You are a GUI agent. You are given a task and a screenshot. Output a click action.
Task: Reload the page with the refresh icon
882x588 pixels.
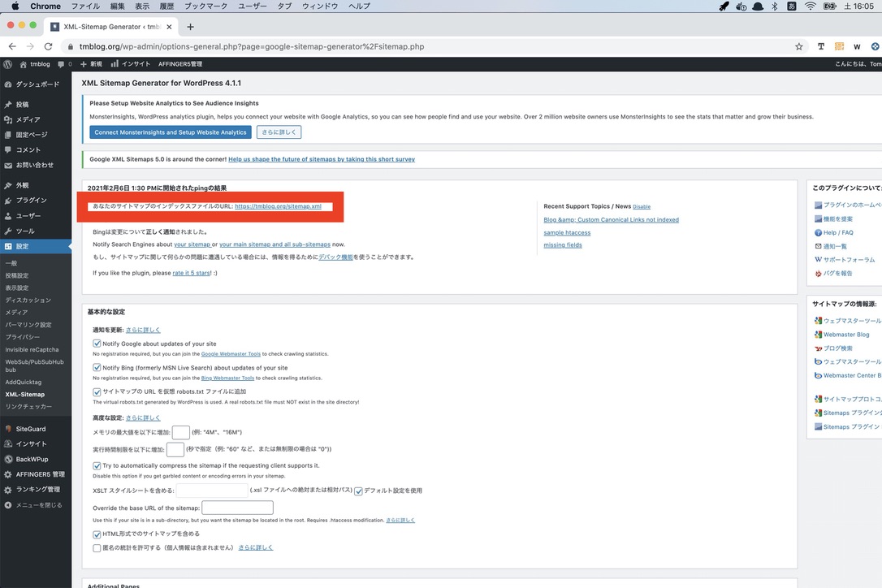pos(49,47)
